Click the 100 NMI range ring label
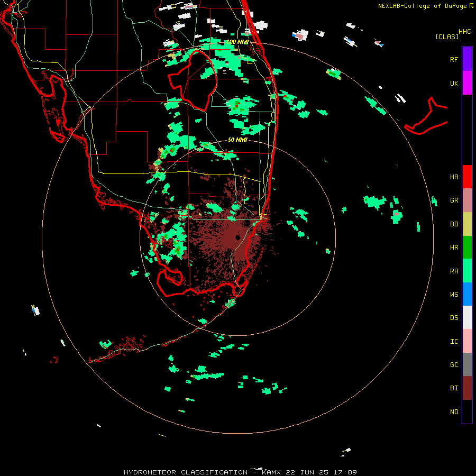Screen dimensions: 476x476 point(237,42)
